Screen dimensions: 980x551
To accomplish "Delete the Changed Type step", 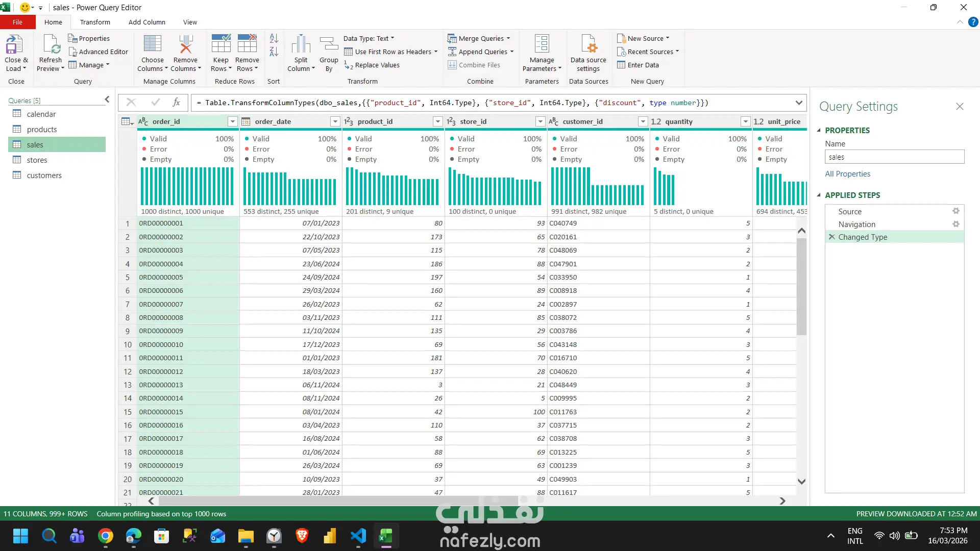I will point(832,237).
